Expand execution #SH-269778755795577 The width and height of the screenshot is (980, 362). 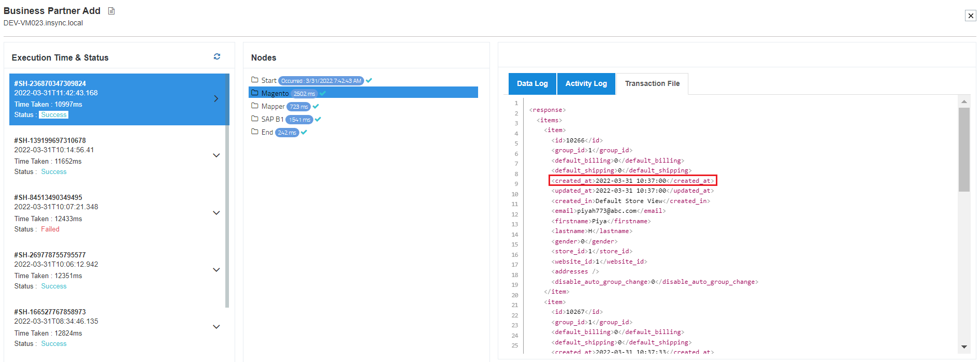coord(217,270)
